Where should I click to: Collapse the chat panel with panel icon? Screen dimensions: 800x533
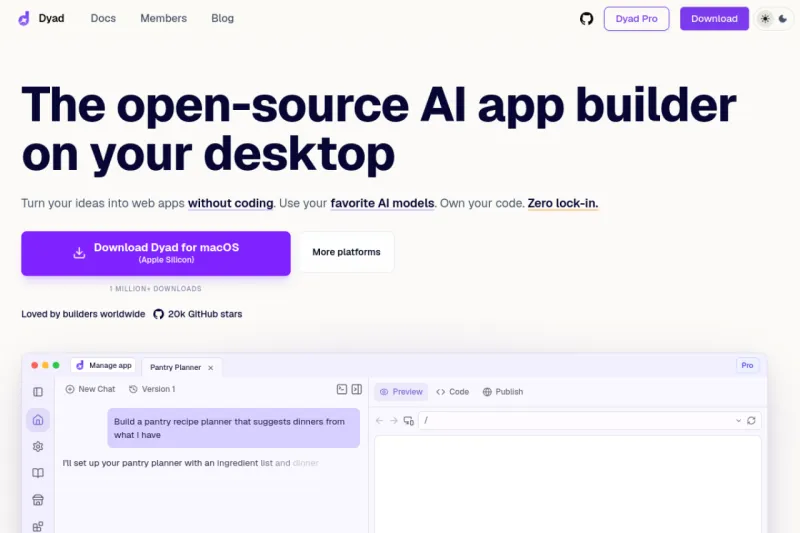(x=357, y=389)
